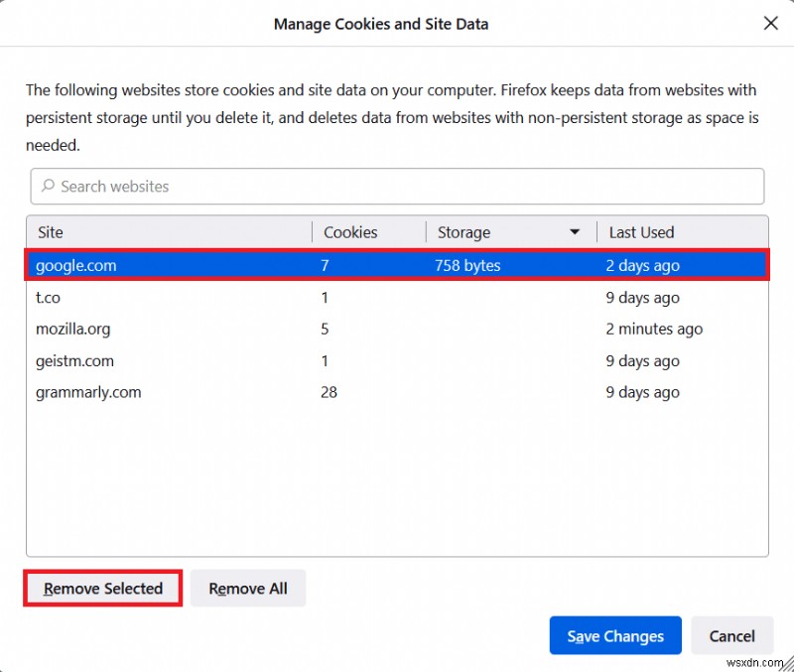
Task: Sort by the Cookies column header
Action: pyautogui.click(x=350, y=231)
